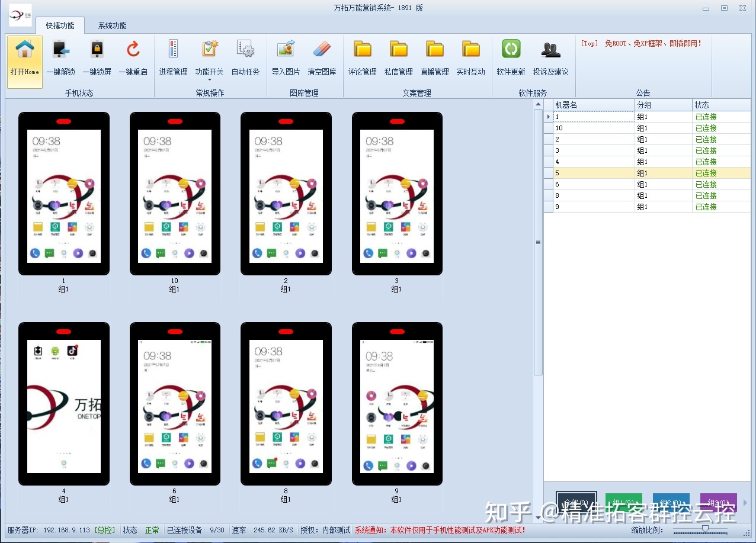Clear gallery using 清空图库 eraser icon

pyautogui.click(x=322, y=50)
